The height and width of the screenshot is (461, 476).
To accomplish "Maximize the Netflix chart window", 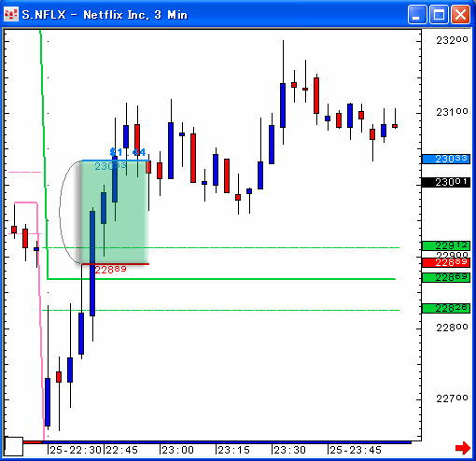I will pos(439,14).
